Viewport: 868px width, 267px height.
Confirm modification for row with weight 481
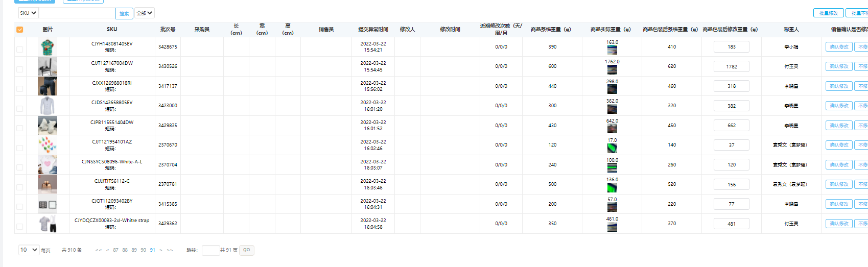[x=839, y=224]
